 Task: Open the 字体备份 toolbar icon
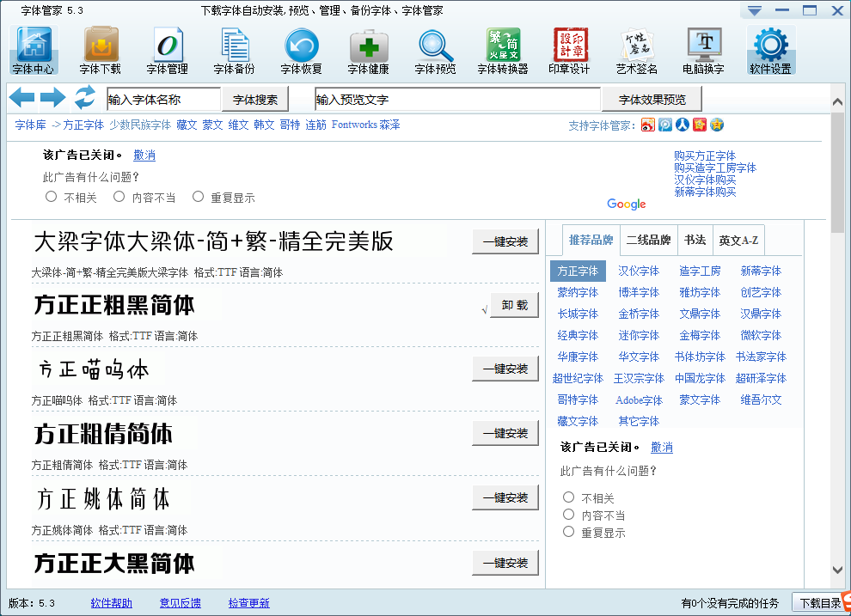pos(235,51)
